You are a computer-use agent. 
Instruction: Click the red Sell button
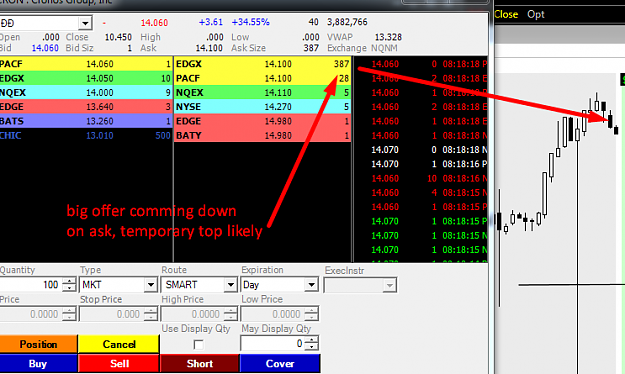[119, 363]
